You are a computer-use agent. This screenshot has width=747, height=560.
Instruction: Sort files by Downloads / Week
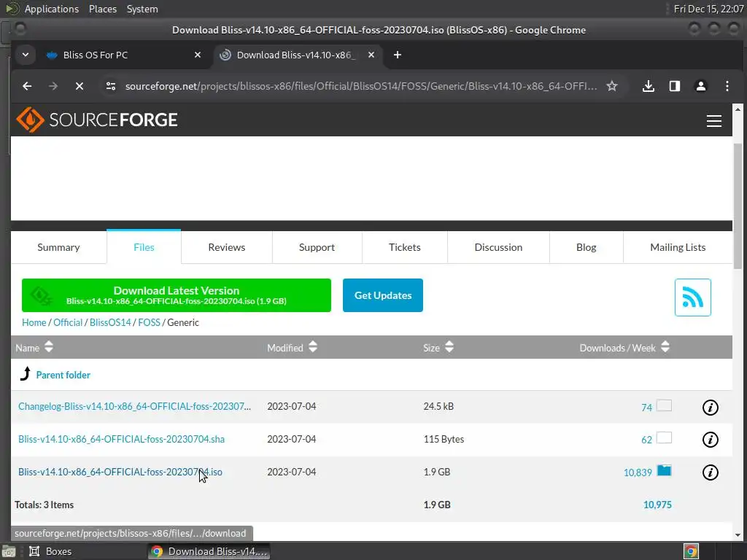tap(624, 348)
